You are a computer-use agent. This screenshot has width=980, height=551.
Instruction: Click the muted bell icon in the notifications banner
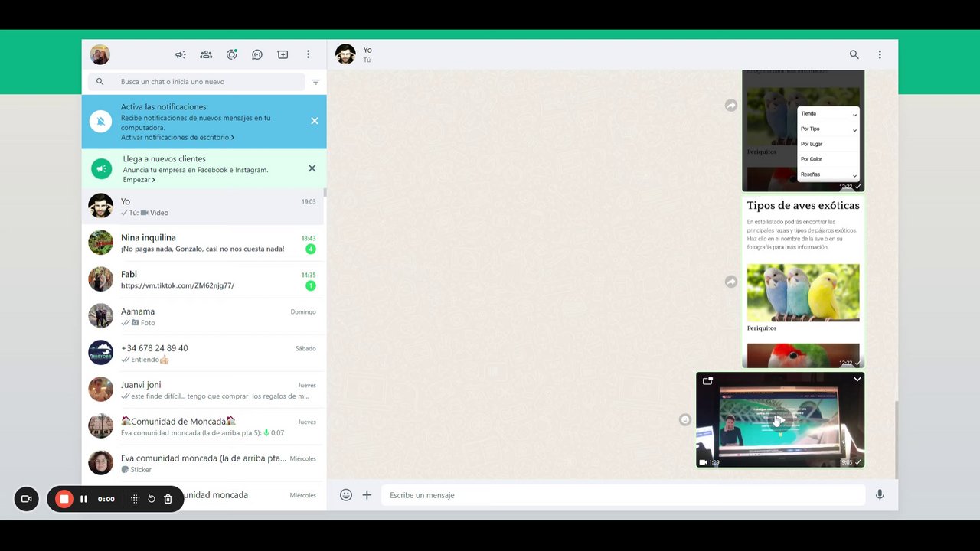pos(100,122)
